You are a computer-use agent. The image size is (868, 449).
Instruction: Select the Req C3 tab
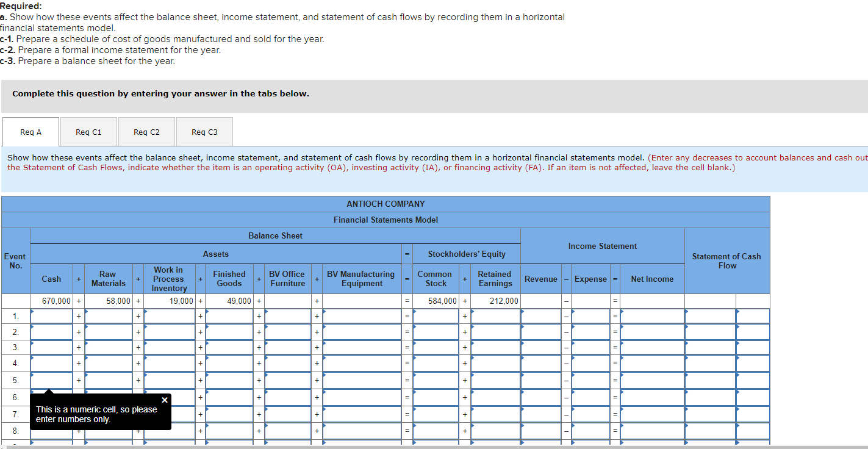point(204,131)
